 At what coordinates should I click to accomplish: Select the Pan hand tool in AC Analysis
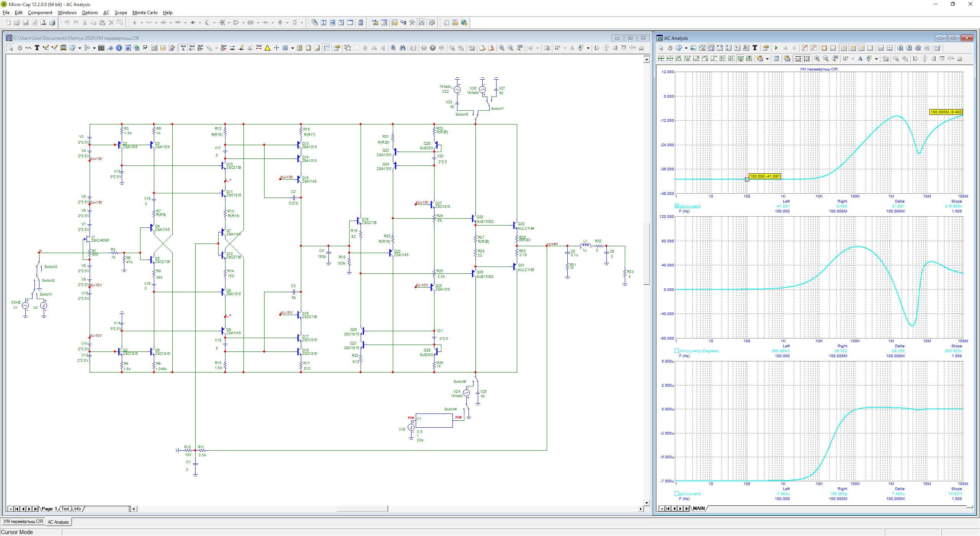pyautogui.click(x=670, y=48)
